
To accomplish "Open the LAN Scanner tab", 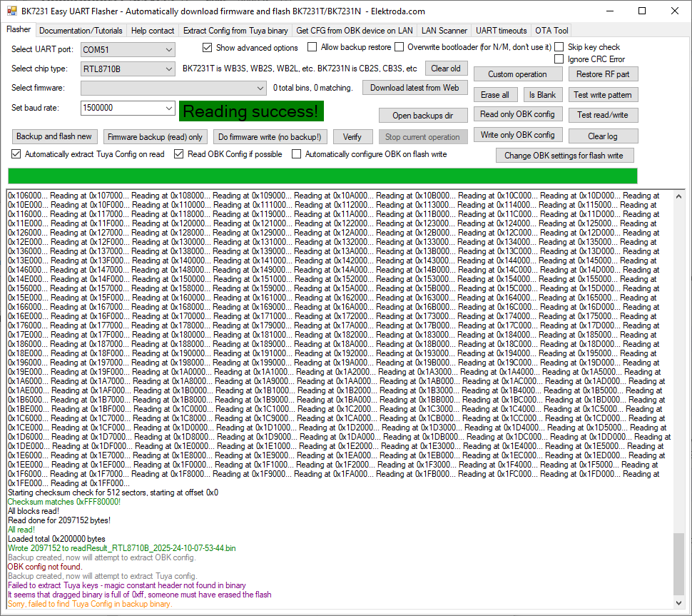I will tap(444, 31).
